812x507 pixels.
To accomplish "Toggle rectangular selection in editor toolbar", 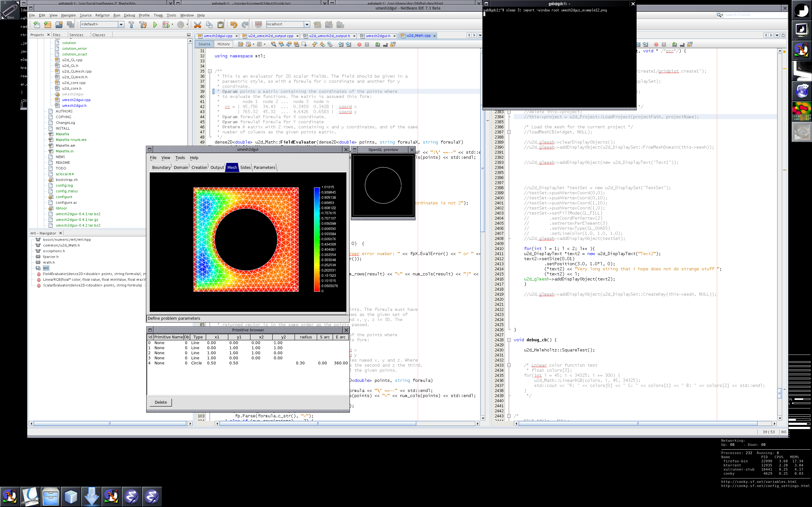I will (304, 44).
